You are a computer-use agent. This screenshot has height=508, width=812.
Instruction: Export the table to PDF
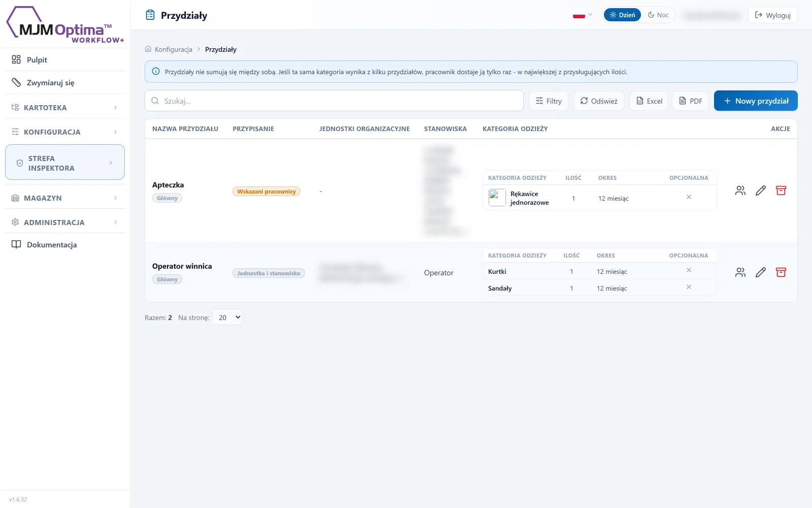click(x=690, y=101)
